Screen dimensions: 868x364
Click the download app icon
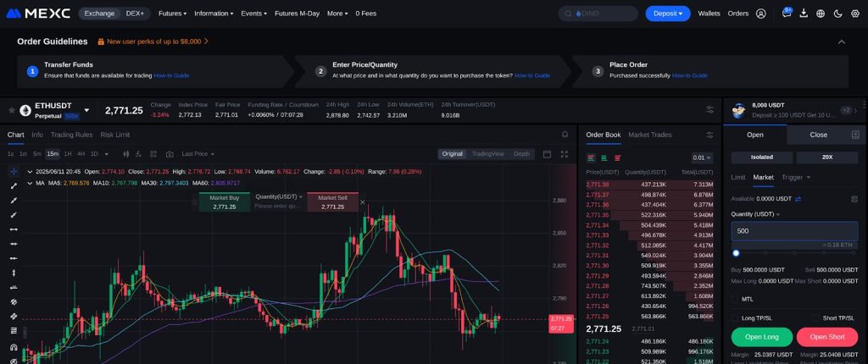click(804, 14)
